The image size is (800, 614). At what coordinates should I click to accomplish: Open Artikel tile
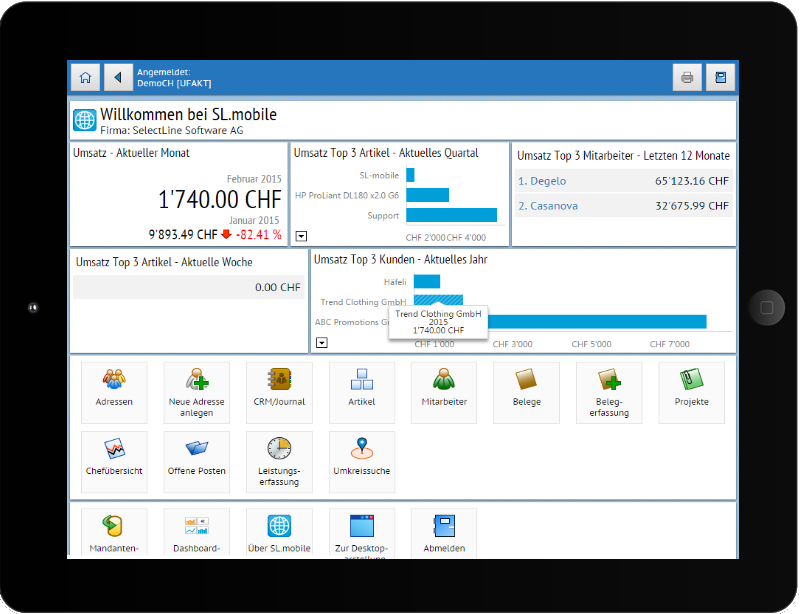[362, 392]
